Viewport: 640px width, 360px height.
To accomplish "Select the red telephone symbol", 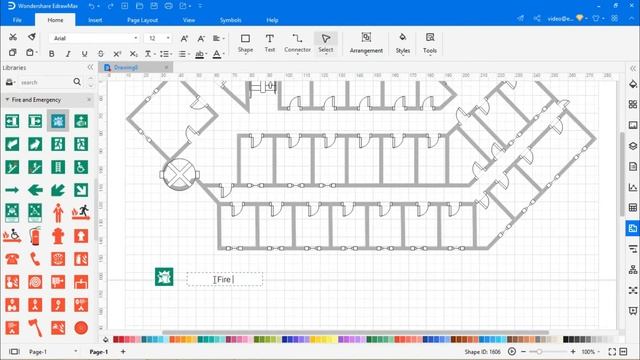I will [x=12, y=259].
